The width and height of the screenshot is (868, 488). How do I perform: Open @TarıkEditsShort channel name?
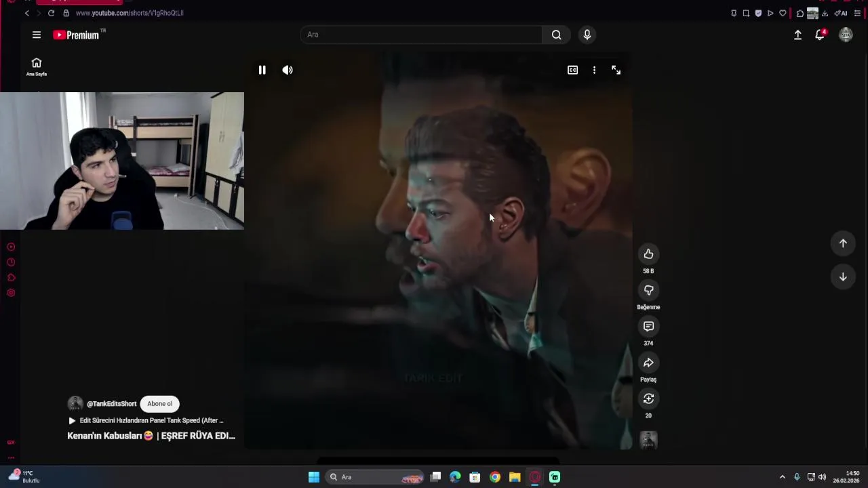click(x=111, y=404)
